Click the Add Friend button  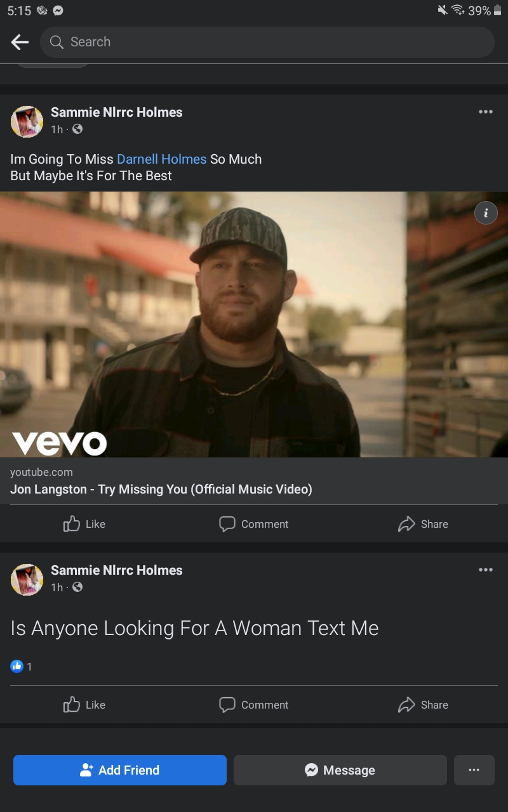tap(120, 770)
